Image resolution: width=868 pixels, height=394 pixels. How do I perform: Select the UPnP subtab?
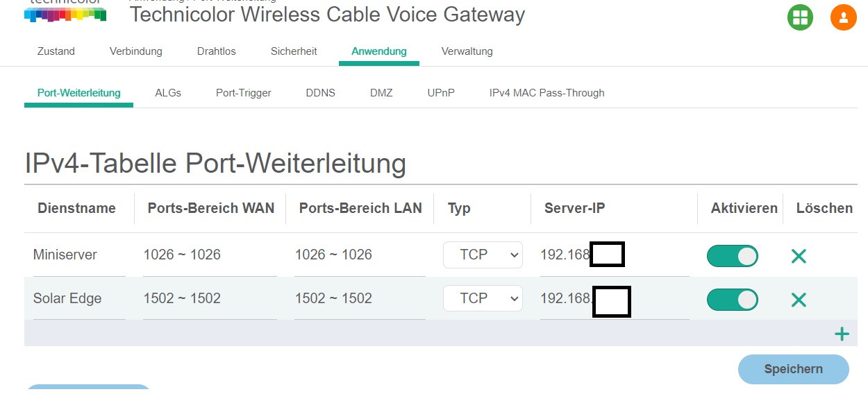[441, 93]
